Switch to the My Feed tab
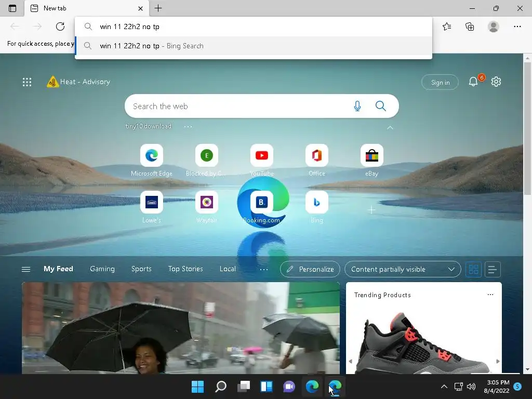 pyautogui.click(x=58, y=269)
